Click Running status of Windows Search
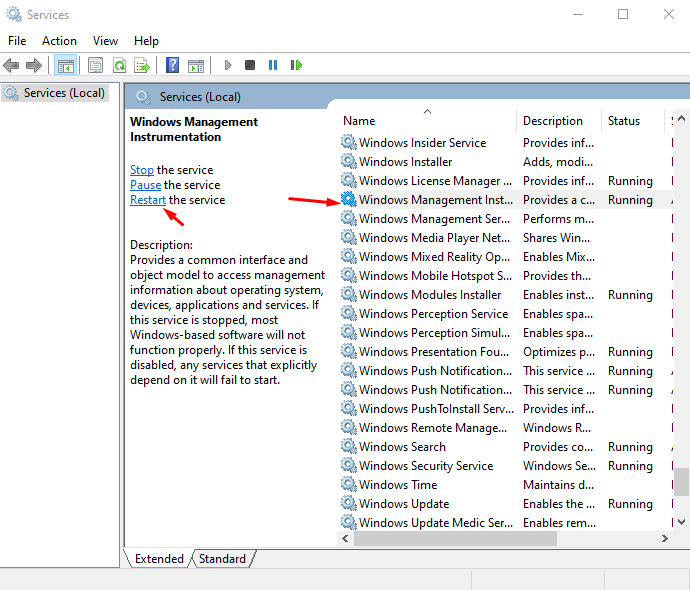Viewport: 690px width, 590px height. coord(630,447)
